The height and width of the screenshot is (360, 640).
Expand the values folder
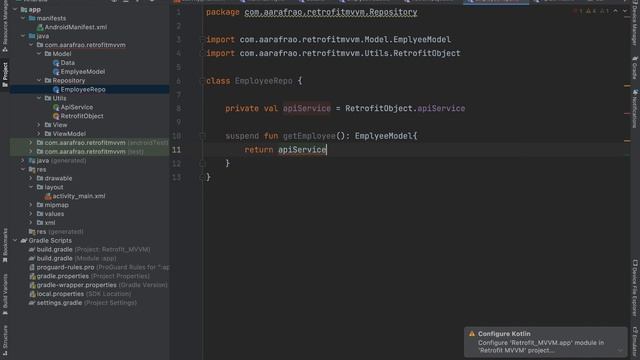coord(31,214)
